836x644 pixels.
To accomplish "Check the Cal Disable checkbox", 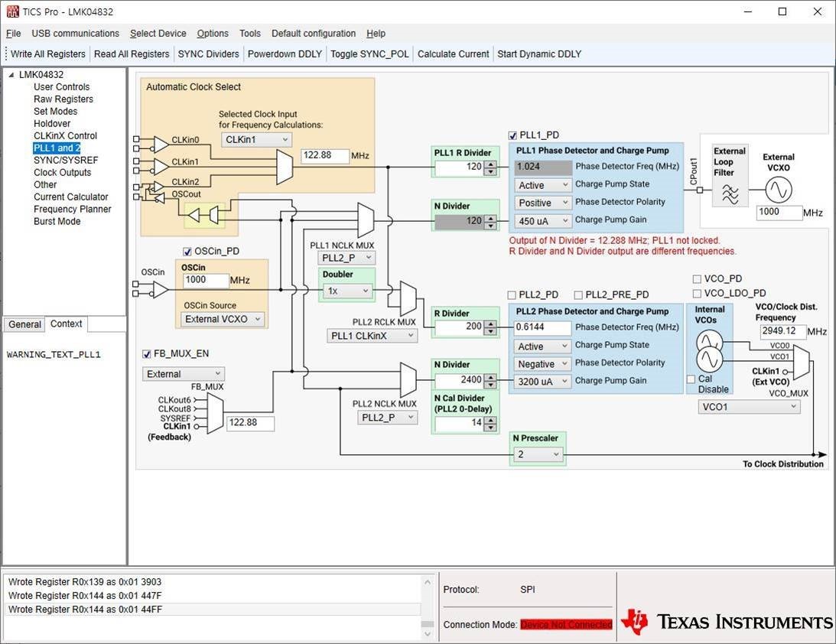I will [x=691, y=379].
